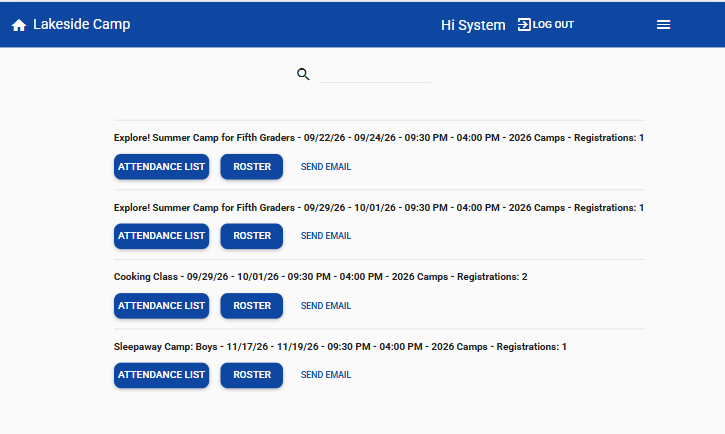Click the log out arrow icon
The width and height of the screenshot is (725, 434).
pyautogui.click(x=524, y=24)
